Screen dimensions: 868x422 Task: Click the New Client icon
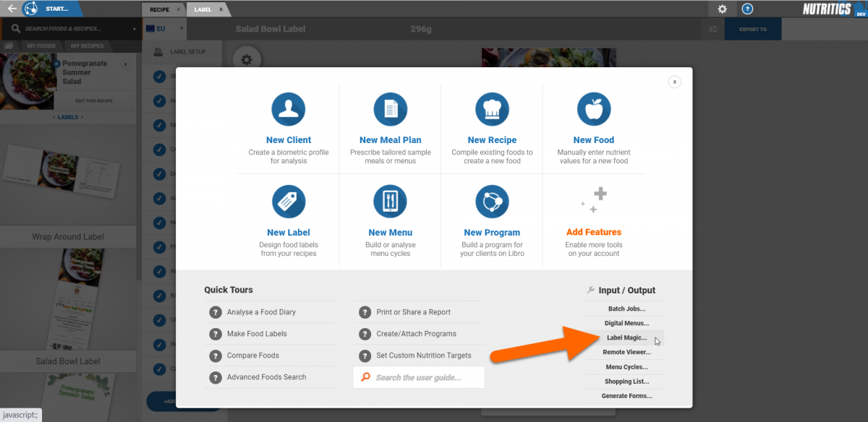point(289,110)
